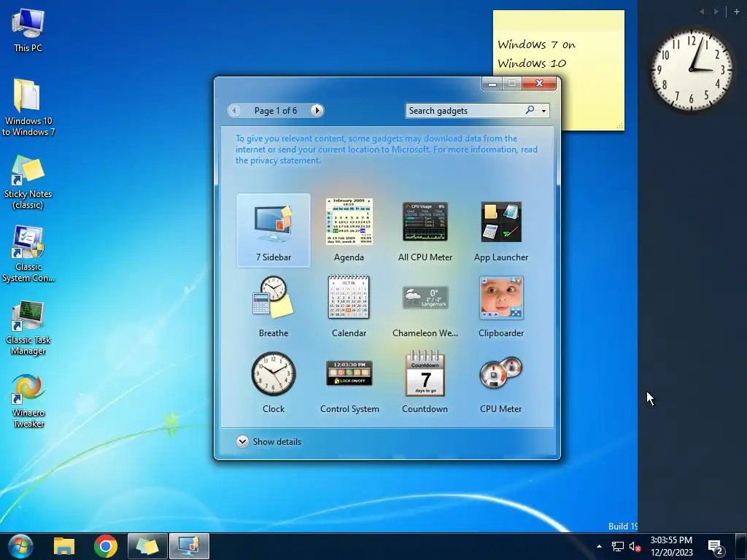Select the Agenda gadget icon
Viewport: 747px width, 560px height.
point(349,222)
